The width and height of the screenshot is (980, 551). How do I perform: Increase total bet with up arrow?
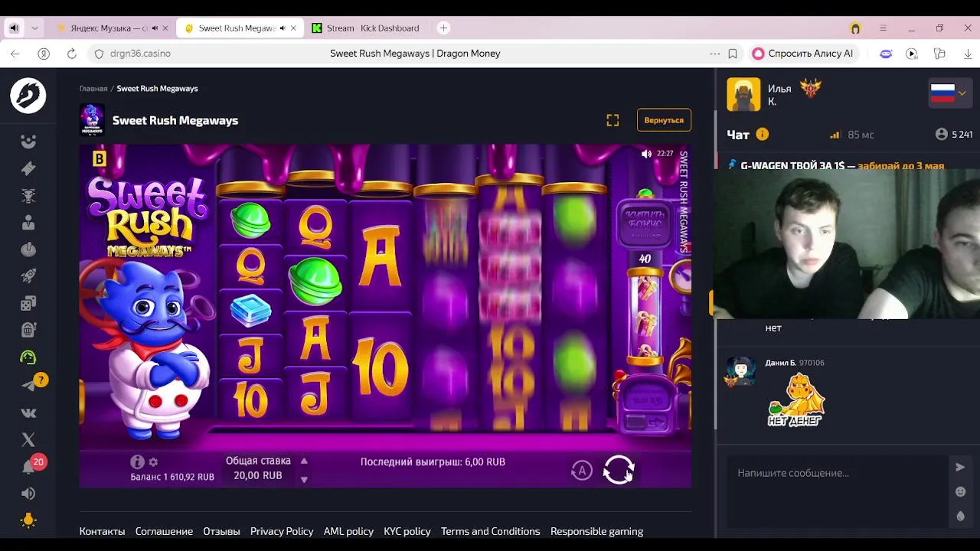point(304,461)
